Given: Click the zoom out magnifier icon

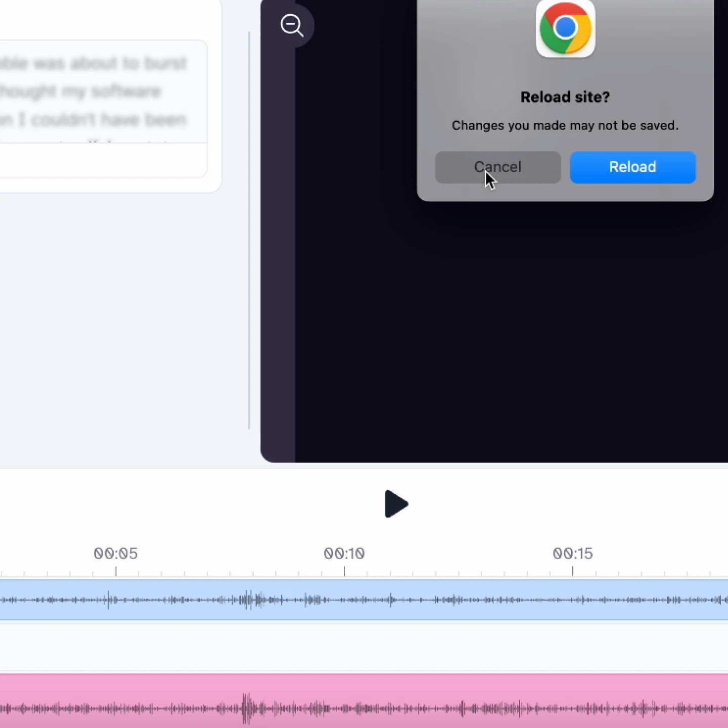Looking at the screenshot, I should 292,25.
